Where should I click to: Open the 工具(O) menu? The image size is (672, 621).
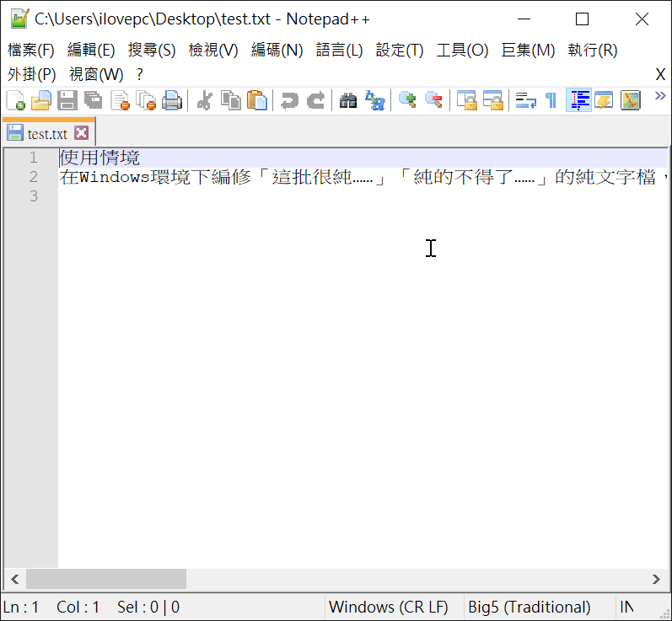point(462,50)
